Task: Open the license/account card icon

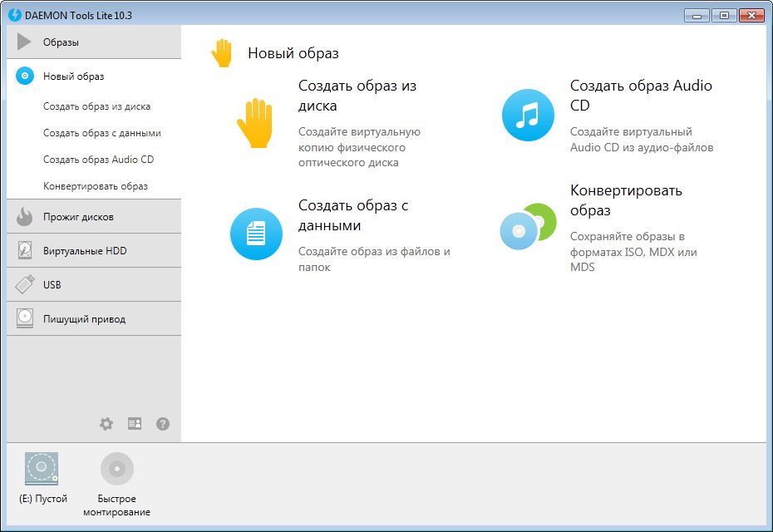Action: [x=135, y=424]
